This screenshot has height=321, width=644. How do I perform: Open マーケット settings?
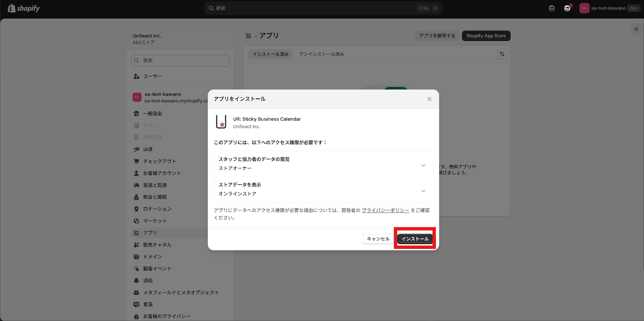point(170,221)
